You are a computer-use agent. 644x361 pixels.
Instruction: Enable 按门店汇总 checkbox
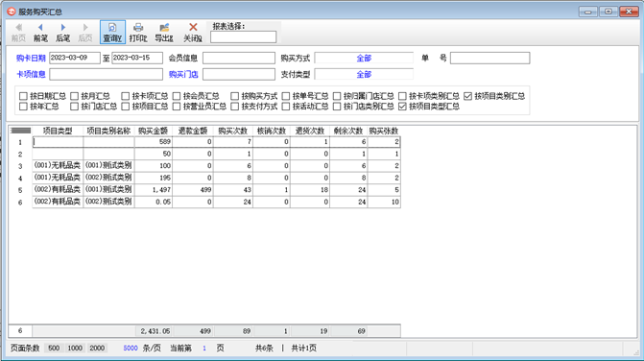74,107
